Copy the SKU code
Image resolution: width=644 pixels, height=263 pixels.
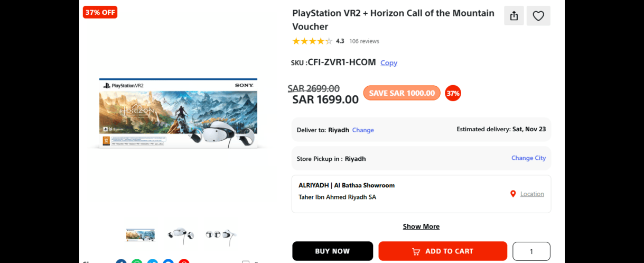pos(389,63)
